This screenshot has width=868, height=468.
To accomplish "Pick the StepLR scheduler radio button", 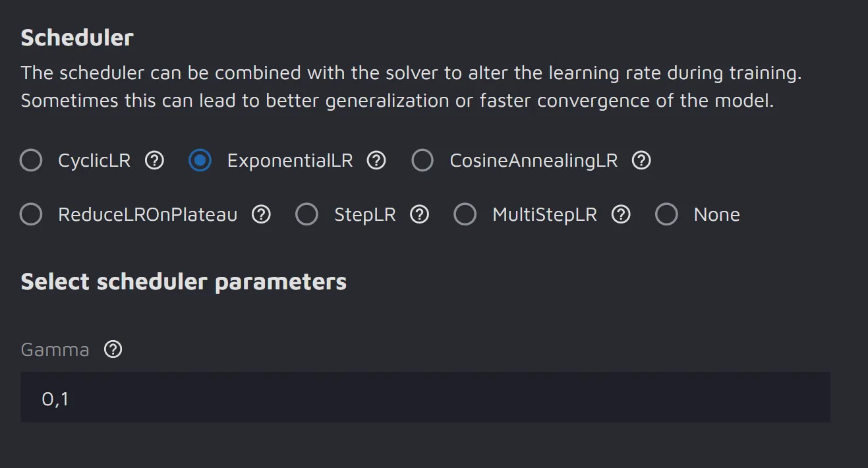I will [x=306, y=214].
